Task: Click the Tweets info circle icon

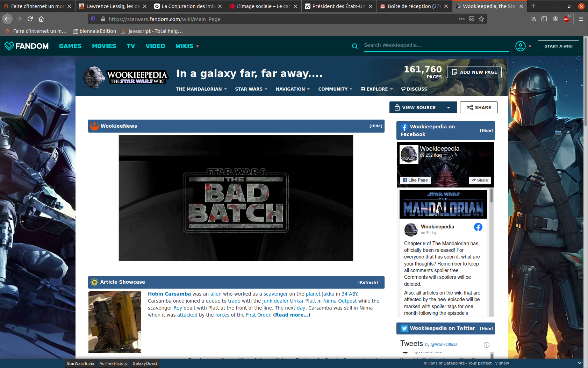Action: pyautogui.click(x=486, y=345)
